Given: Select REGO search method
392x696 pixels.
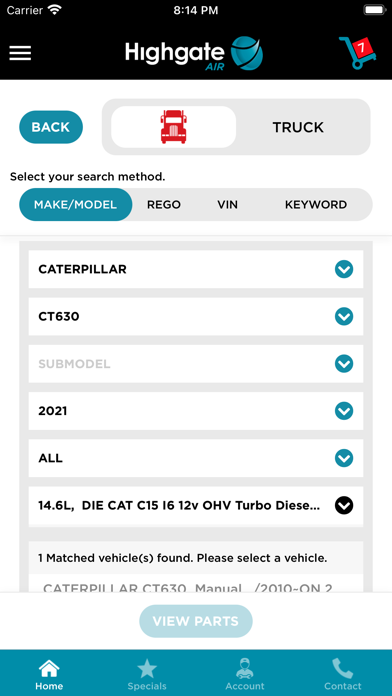Looking at the screenshot, I should pyautogui.click(x=164, y=205).
